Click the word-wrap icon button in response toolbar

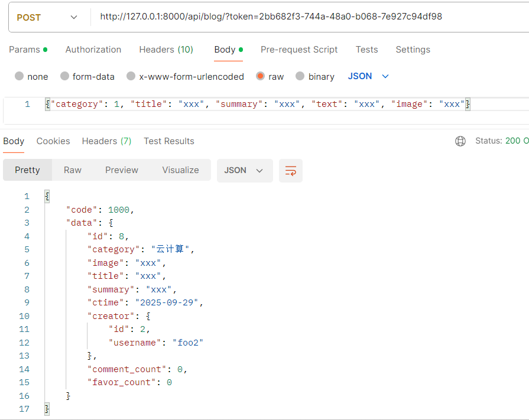pos(290,171)
